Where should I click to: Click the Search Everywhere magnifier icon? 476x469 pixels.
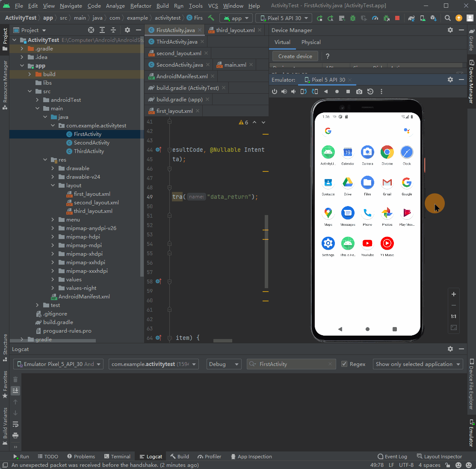coord(447,18)
